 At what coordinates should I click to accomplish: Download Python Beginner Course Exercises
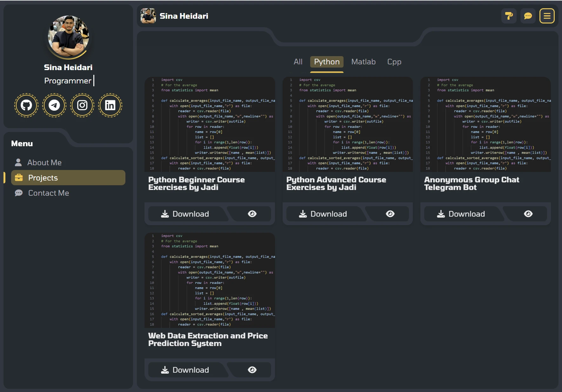[185, 214]
